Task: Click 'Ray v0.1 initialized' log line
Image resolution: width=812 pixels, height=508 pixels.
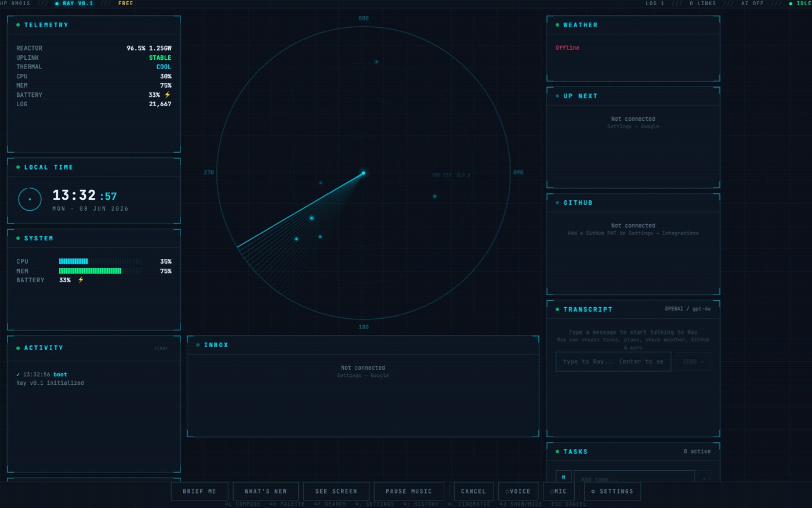Action: 50,383
